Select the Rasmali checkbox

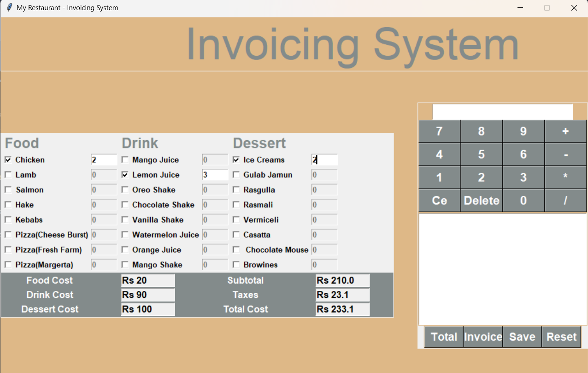point(236,205)
